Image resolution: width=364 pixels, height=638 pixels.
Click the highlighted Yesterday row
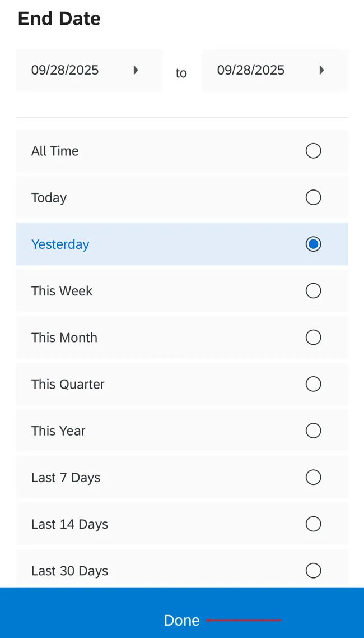(x=168, y=244)
